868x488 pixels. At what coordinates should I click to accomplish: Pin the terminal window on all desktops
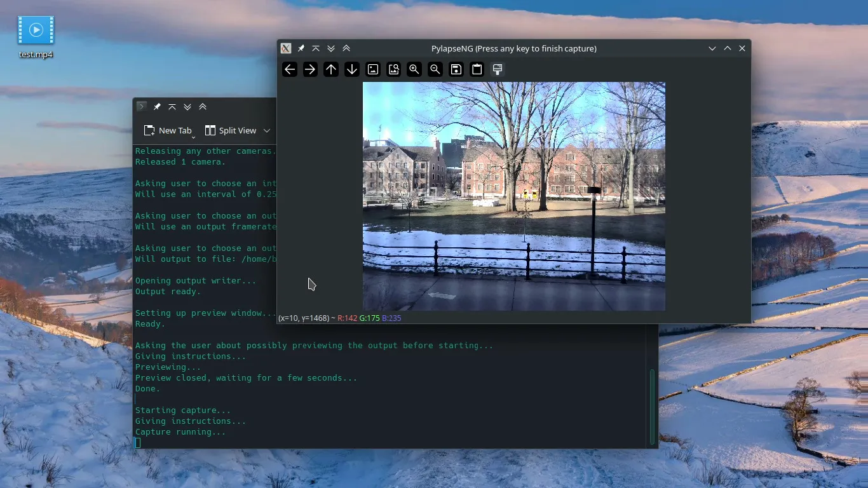point(157,107)
